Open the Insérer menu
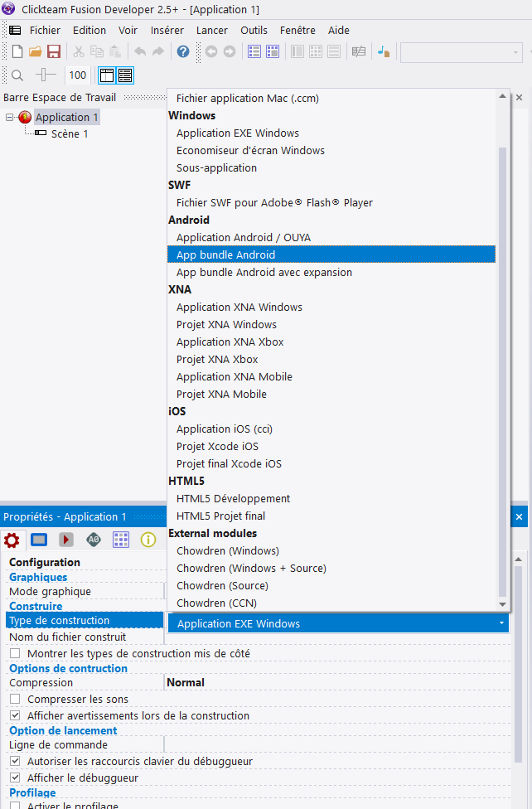Image resolution: width=532 pixels, height=809 pixels. pos(167,31)
